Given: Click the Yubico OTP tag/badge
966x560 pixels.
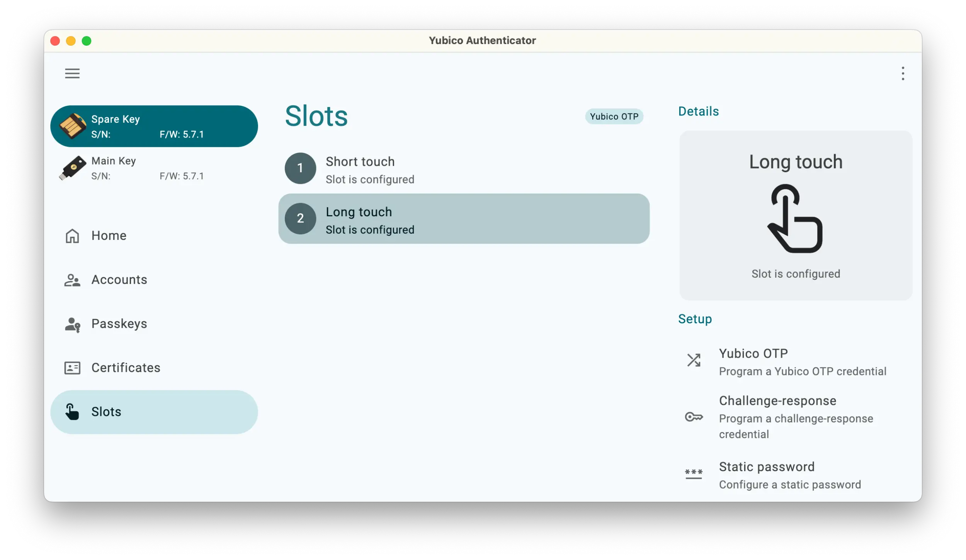Looking at the screenshot, I should coord(613,117).
